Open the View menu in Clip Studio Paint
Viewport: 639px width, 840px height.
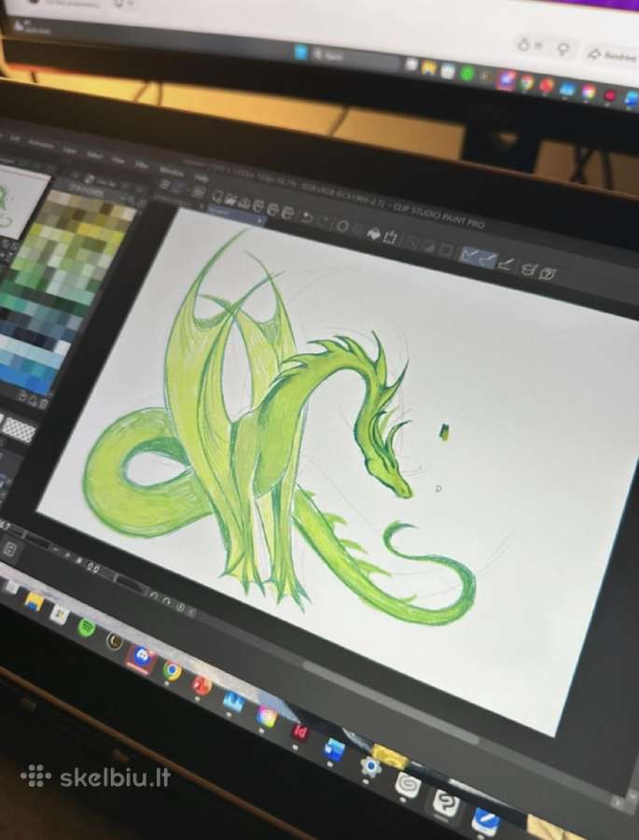(118, 161)
